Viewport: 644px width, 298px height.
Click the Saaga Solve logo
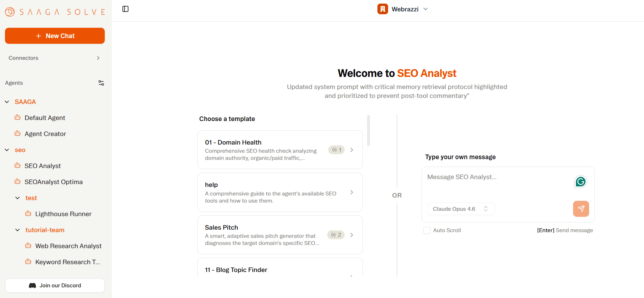pyautogui.click(x=55, y=12)
